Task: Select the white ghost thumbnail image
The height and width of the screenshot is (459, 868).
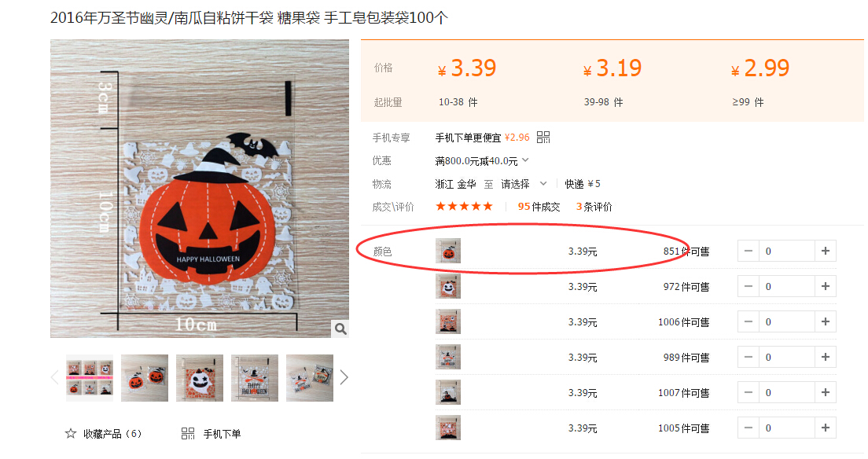Action: [x=199, y=377]
